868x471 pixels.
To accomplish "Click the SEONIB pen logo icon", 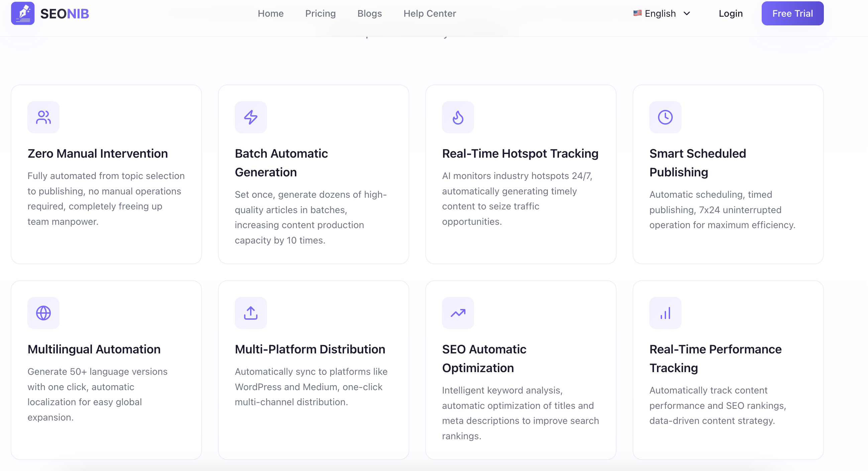I will coord(23,13).
